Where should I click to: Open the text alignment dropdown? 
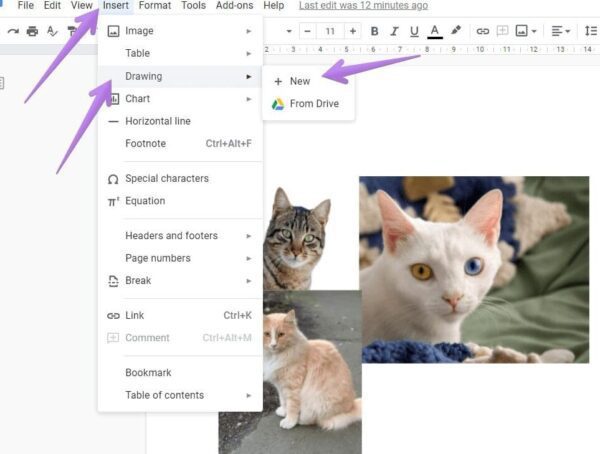point(561,31)
